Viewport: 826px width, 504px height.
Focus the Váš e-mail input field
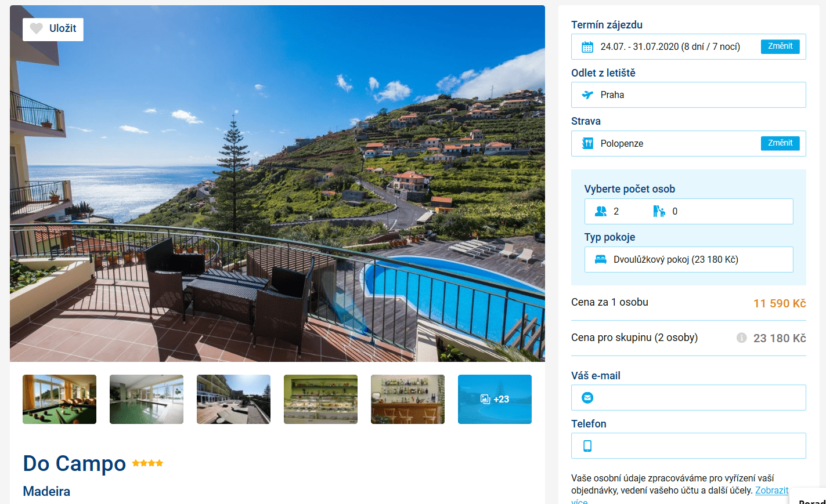(688, 398)
